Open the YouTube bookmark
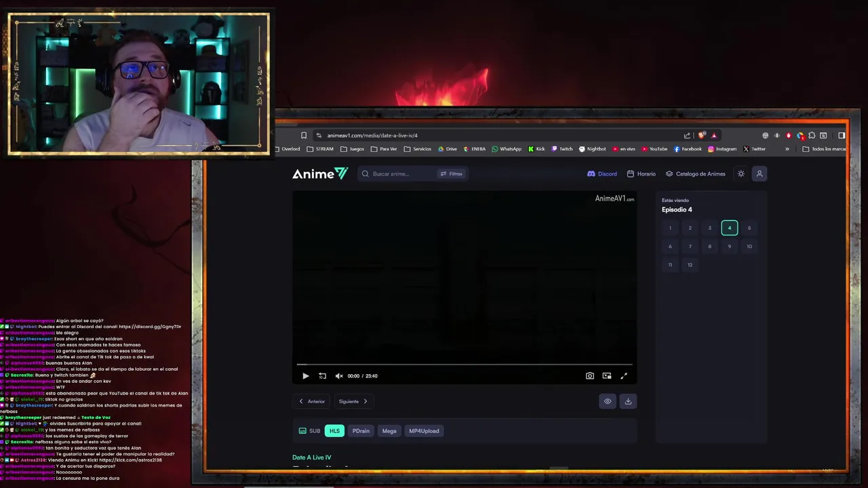This screenshot has width=868, height=488. coord(654,149)
